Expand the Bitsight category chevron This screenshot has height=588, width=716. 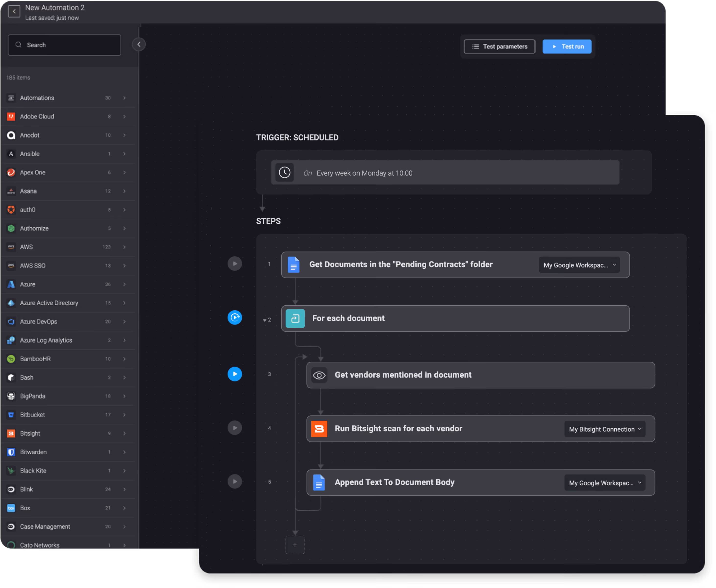(125, 434)
